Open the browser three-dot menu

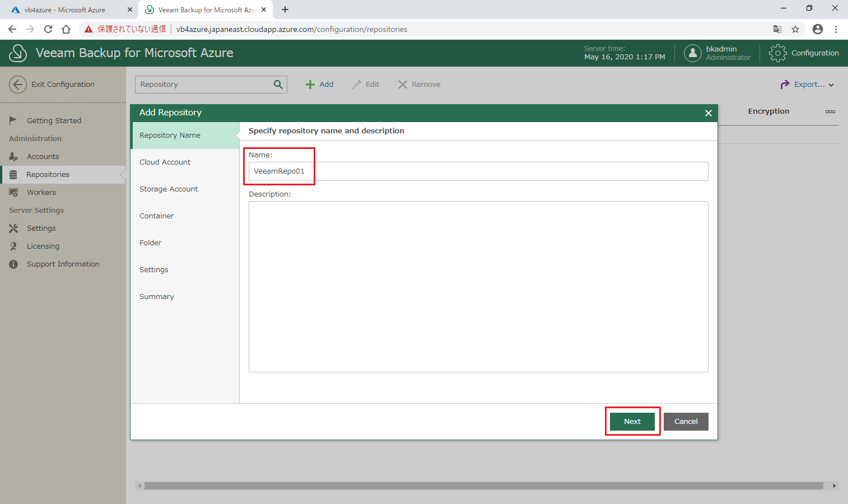[x=836, y=29]
